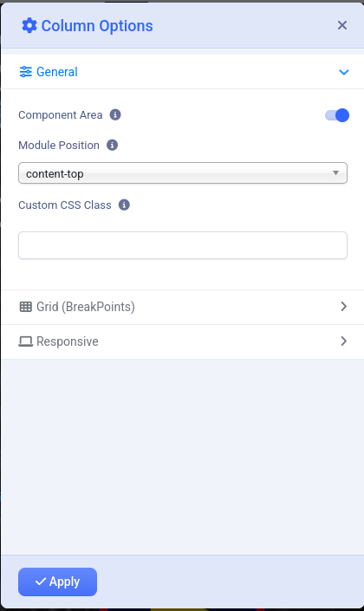Click the Custom CSS Class info icon
Screen dimensions: 364x611
[124, 205]
